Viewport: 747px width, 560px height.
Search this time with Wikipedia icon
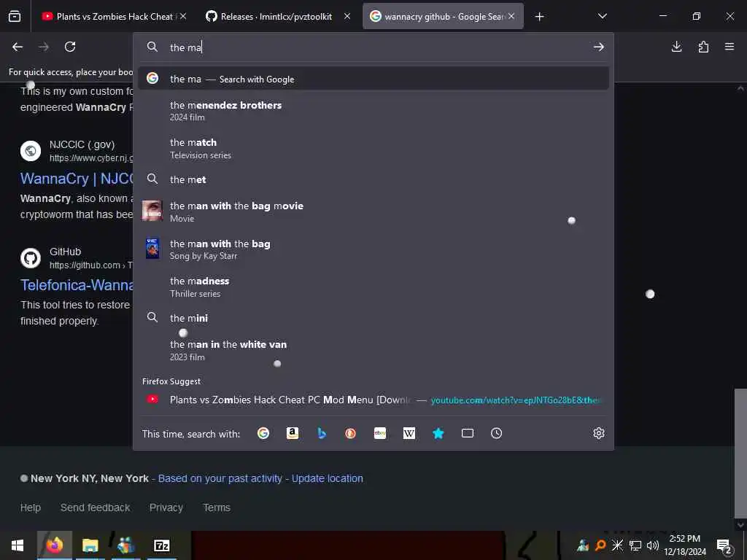pyautogui.click(x=409, y=433)
